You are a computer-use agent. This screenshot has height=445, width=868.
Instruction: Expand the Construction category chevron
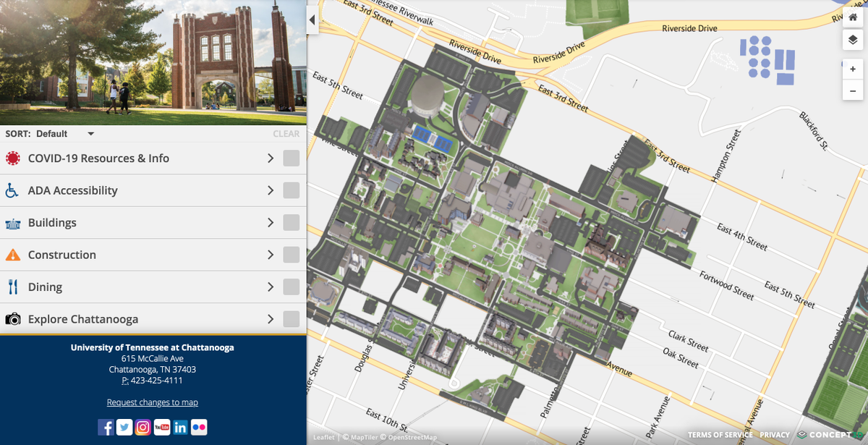[270, 254]
